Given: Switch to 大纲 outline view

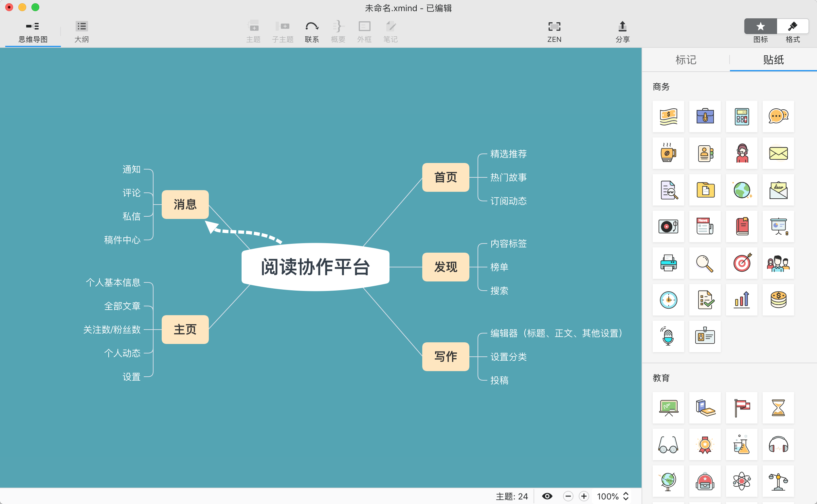Looking at the screenshot, I should tap(81, 31).
